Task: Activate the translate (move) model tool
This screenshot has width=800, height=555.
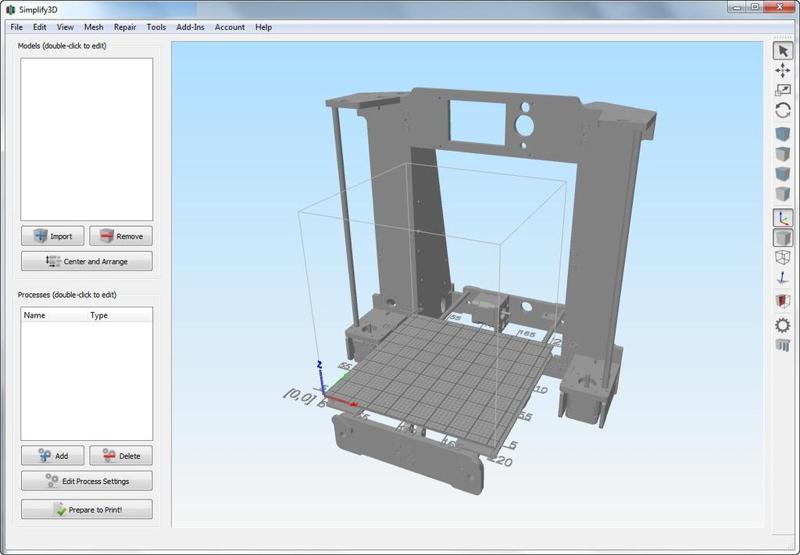Action: [783, 71]
